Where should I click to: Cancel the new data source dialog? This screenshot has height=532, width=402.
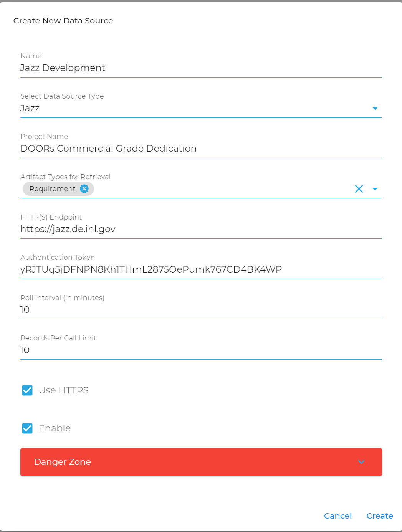coord(337,516)
